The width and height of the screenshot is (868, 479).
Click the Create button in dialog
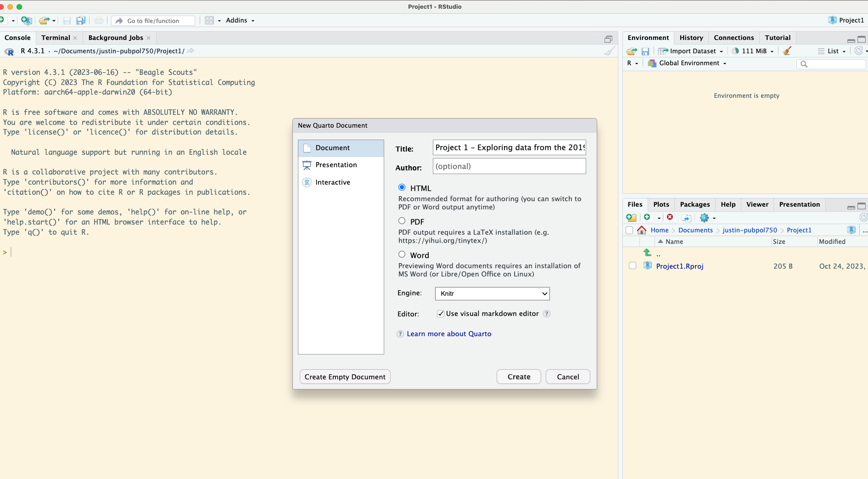click(519, 377)
